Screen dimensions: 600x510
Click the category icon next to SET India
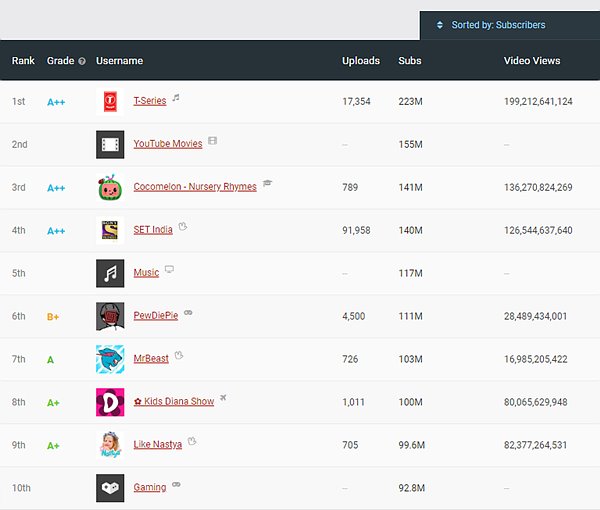(183, 226)
